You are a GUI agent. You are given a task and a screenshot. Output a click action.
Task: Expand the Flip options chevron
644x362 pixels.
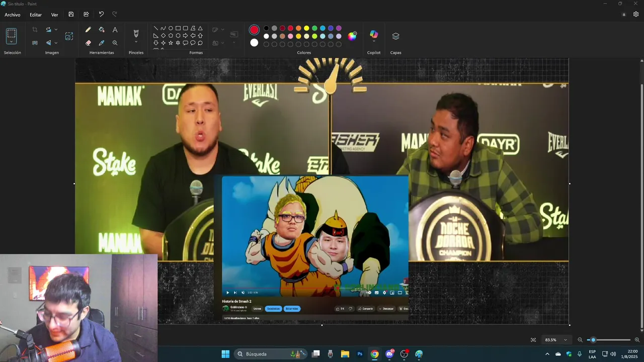pos(56,43)
